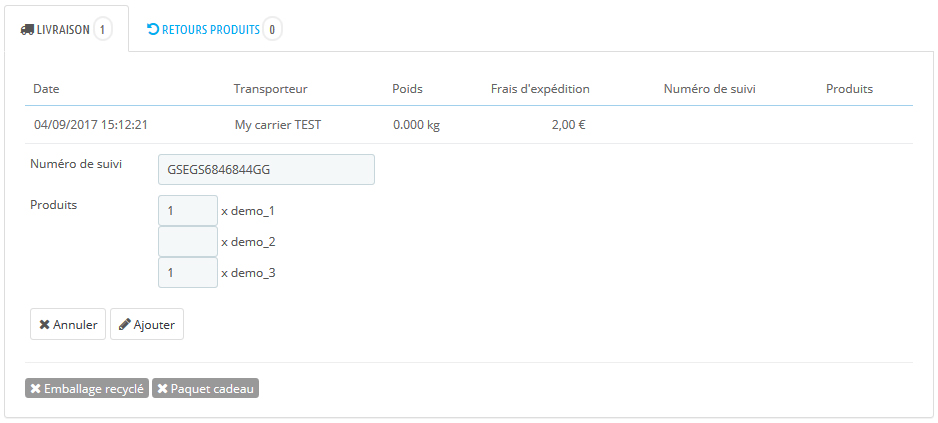Click the Retours produits count badge showing 0

click(272, 29)
